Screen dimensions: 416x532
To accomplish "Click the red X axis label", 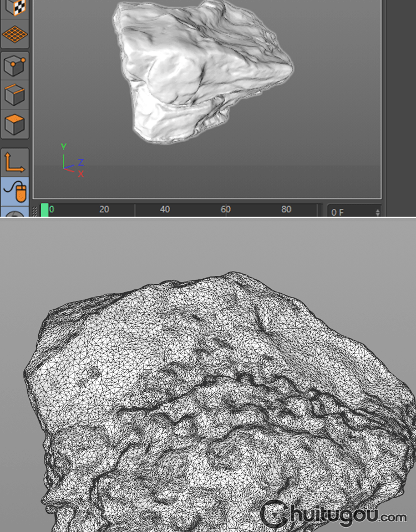I will tap(81, 174).
